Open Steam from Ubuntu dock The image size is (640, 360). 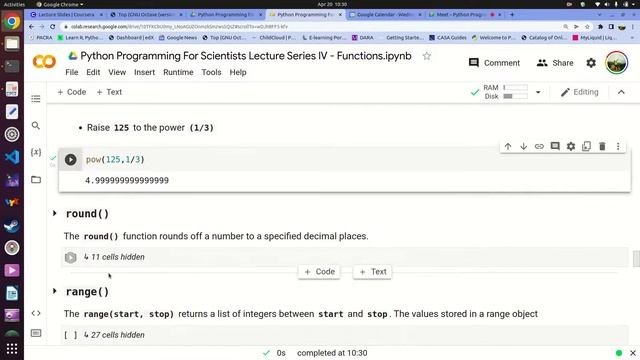point(12,225)
